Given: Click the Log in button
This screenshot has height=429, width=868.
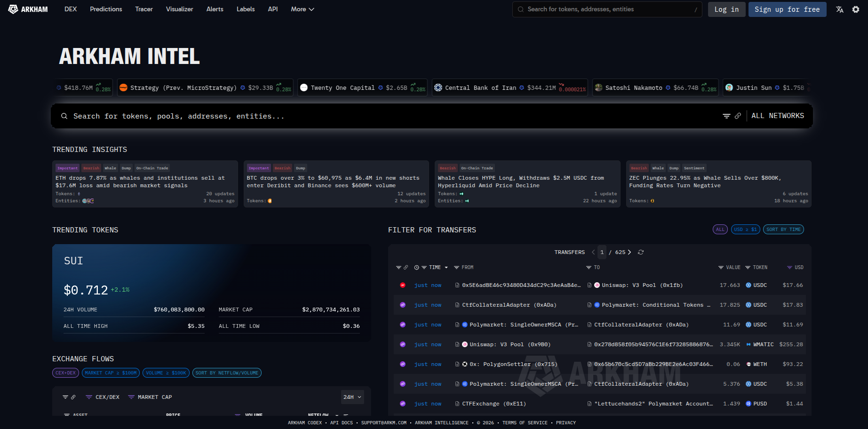Looking at the screenshot, I should click(726, 9).
